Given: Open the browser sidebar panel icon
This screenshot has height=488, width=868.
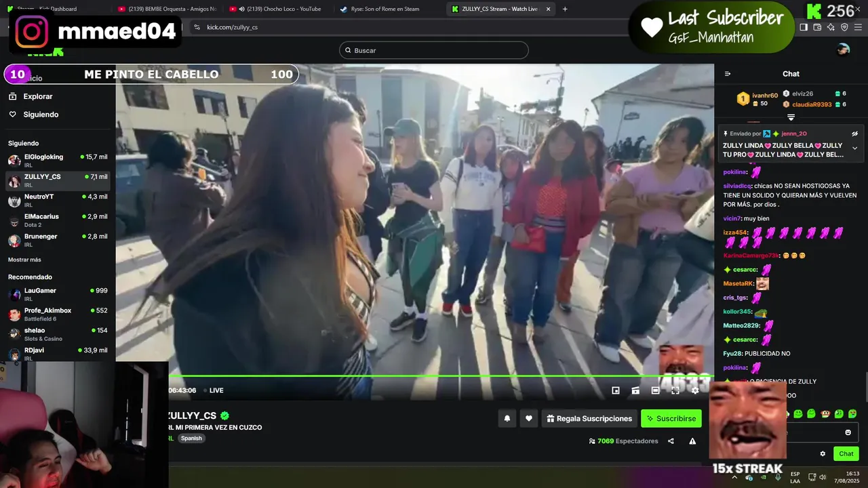Looking at the screenshot, I should pyautogui.click(x=804, y=27).
